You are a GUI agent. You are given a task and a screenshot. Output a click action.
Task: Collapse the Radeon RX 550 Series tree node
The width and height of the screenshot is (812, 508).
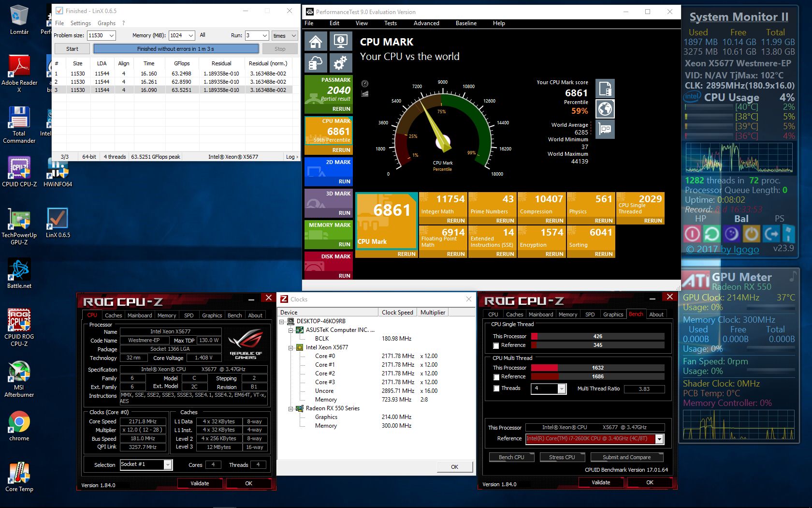tap(291, 409)
